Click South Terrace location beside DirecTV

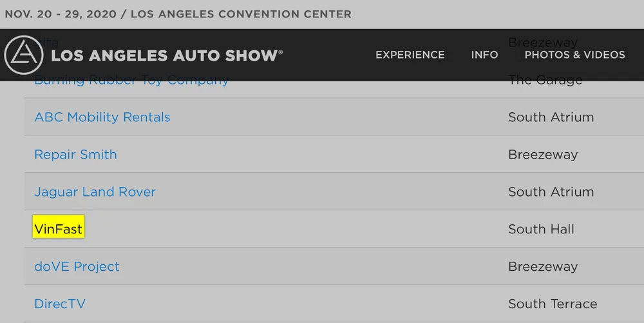[553, 304]
